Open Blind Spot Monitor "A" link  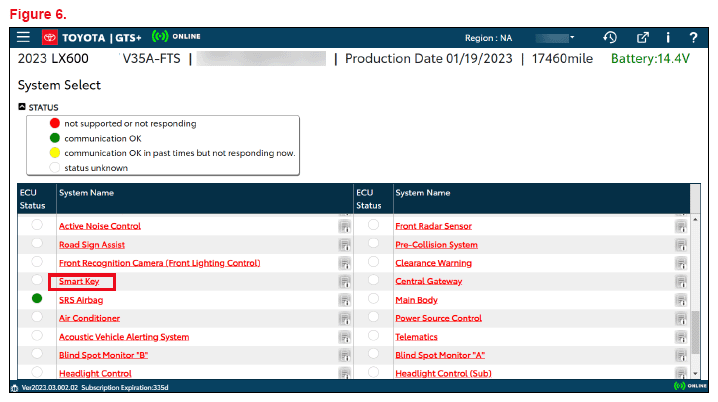point(440,355)
